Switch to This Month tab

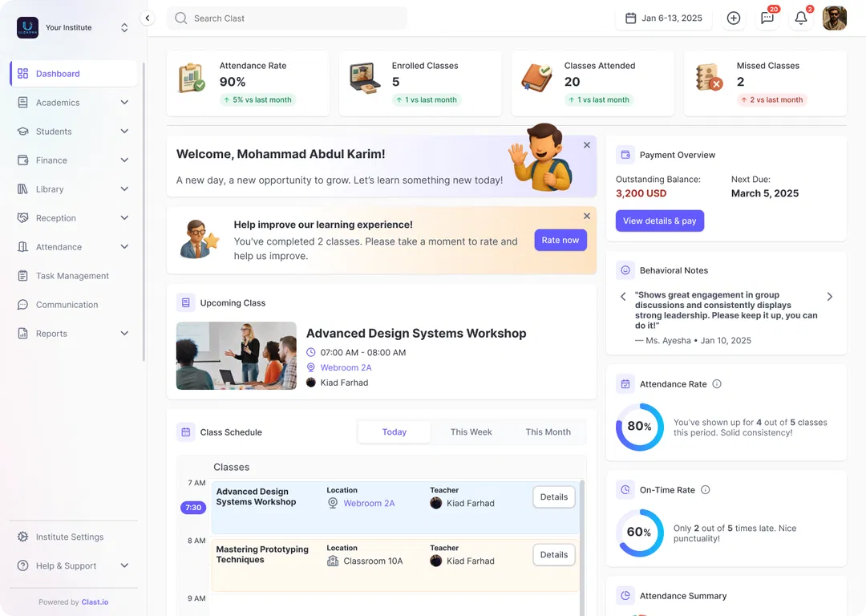coord(548,432)
